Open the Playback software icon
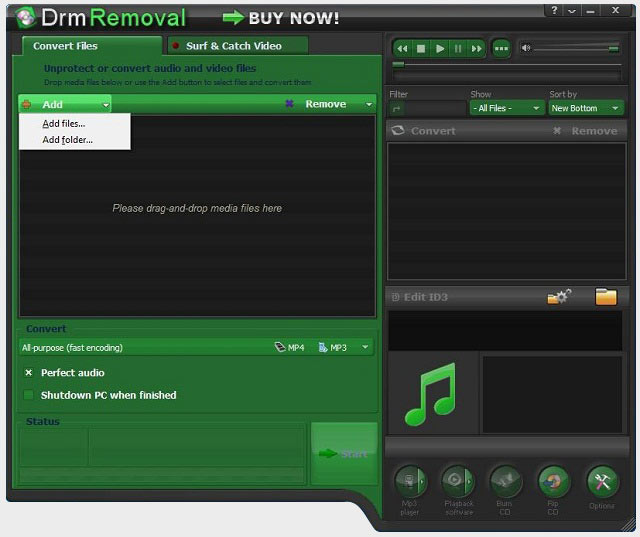 [458, 482]
